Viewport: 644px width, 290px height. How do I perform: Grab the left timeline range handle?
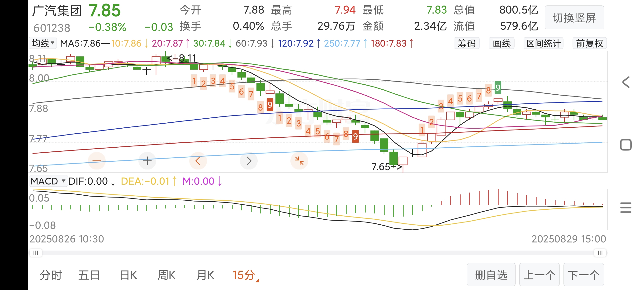tap(36, 253)
